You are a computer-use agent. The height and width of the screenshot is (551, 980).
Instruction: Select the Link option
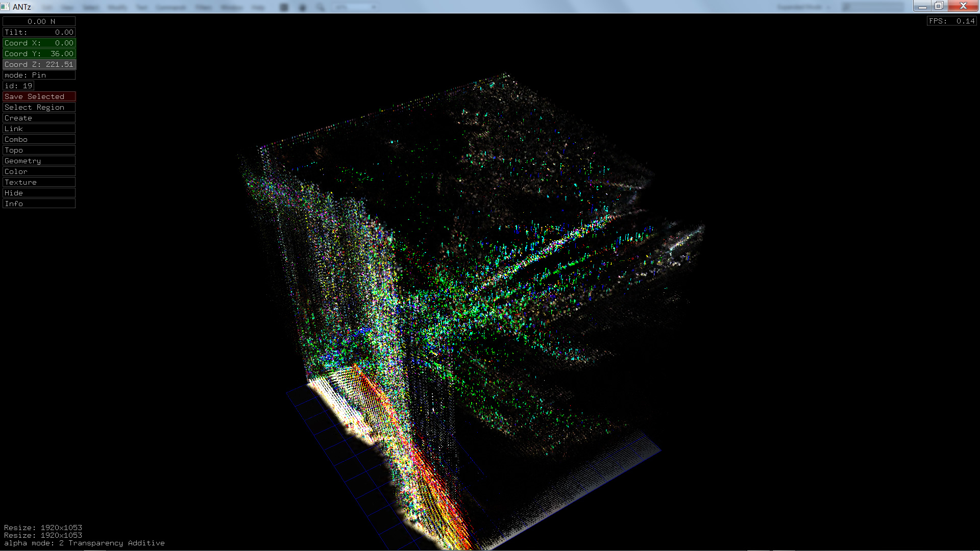coord(39,129)
